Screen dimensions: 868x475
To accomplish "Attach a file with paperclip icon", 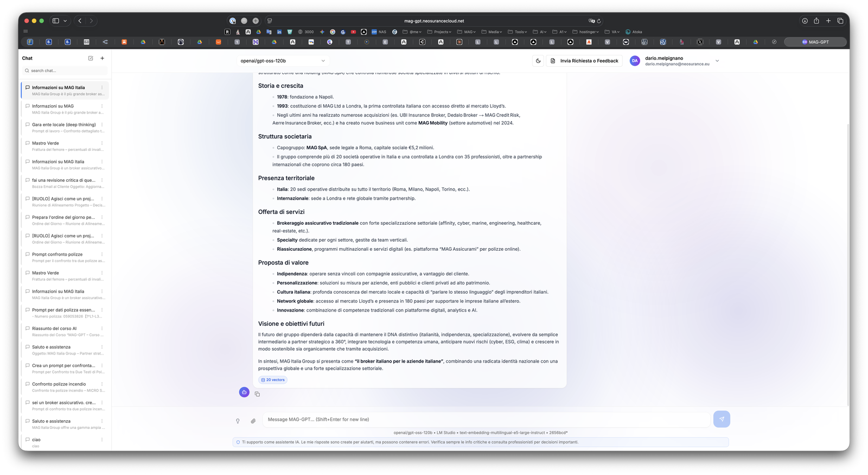I will tap(253, 421).
